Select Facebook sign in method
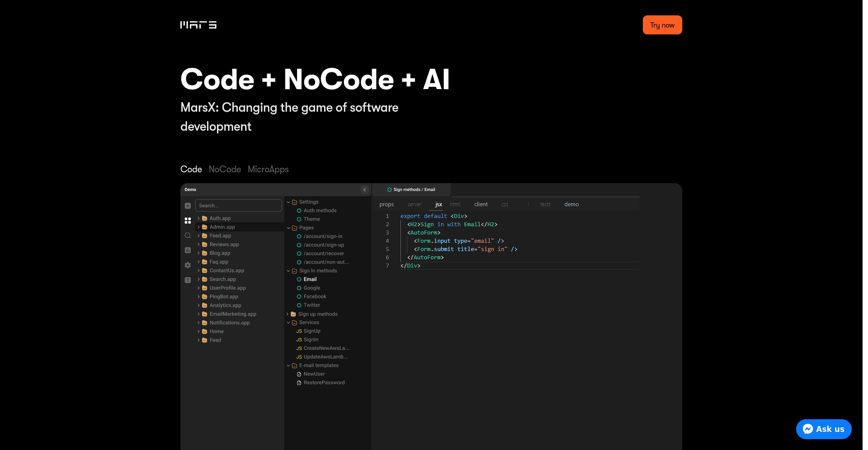Screen dimensions: 868x450 (x=315, y=297)
